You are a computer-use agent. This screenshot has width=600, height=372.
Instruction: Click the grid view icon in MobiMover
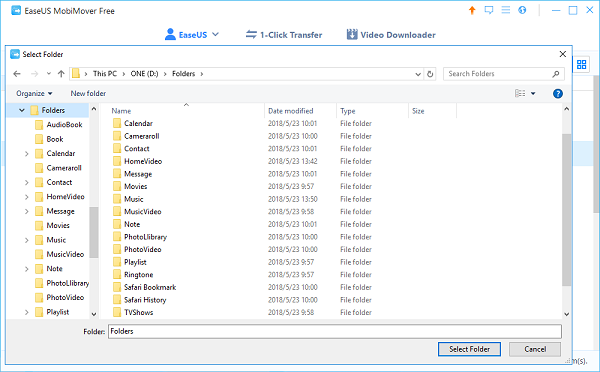581,64
